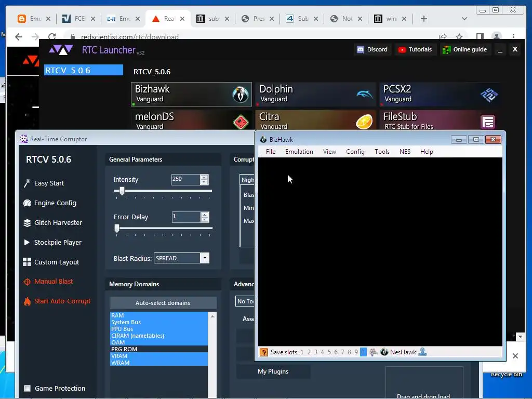Adjust the Intensity slider handle

coord(122,191)
